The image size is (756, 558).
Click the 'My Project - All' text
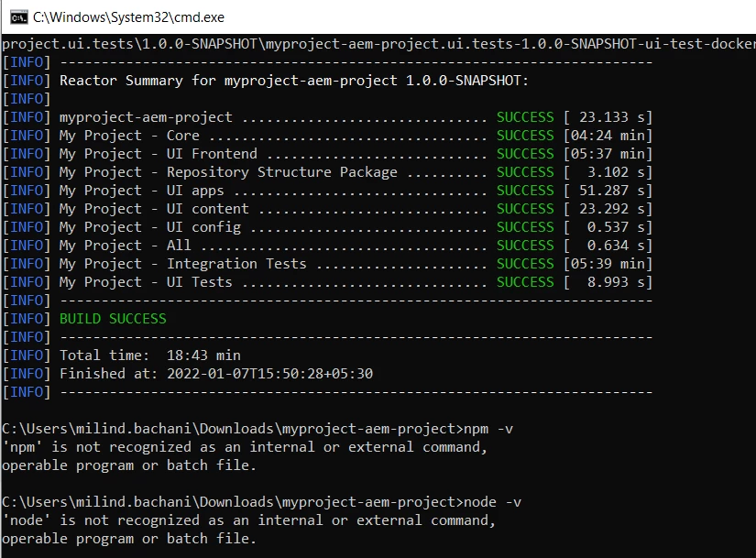(x=126, y=246)
